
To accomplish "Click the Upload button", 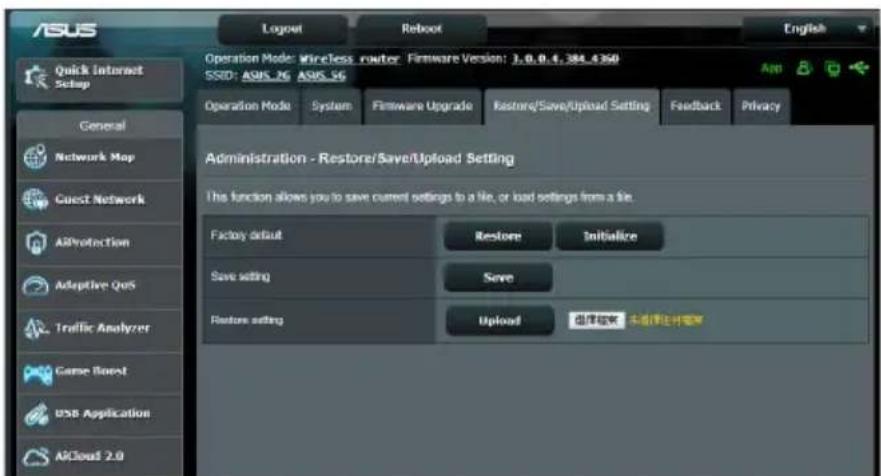I will point(499,321).
